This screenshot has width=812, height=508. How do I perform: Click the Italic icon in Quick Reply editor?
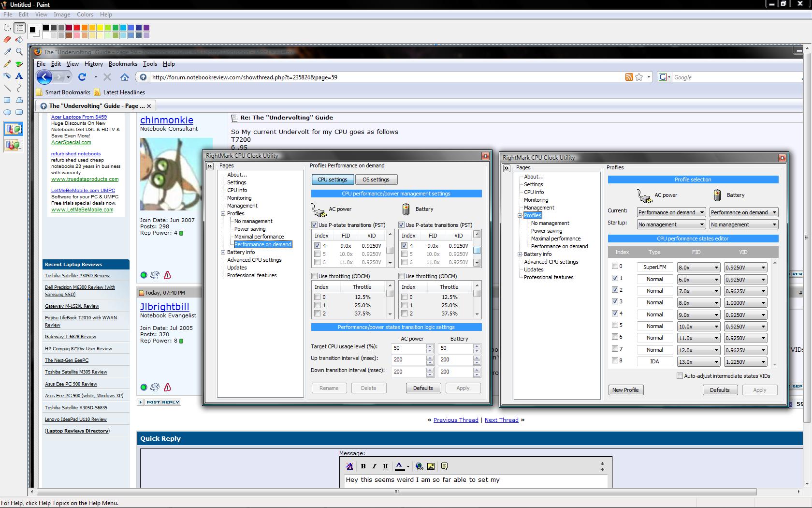374,466
